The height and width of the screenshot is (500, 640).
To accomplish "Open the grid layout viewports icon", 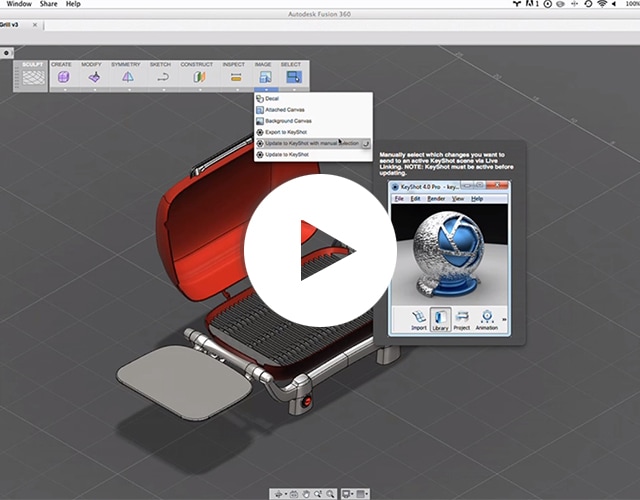I will pyautogui.click(x=360, y=494).
